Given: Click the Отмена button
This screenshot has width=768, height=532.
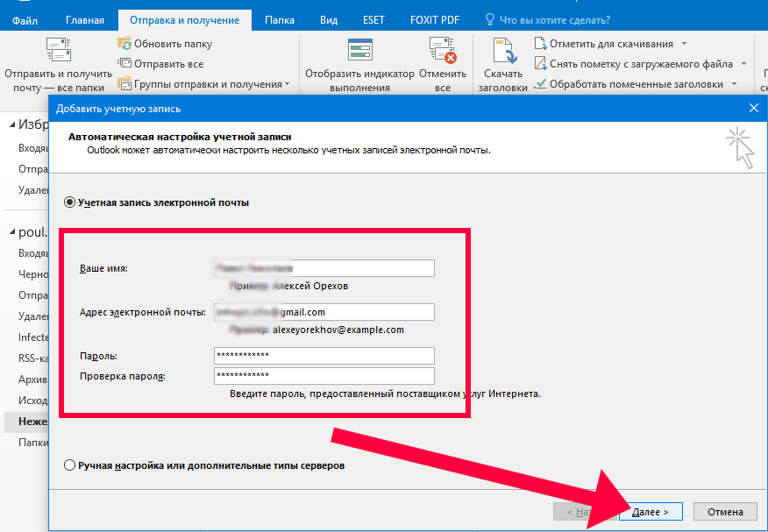Looking at the screenshot, I should tap(724, 512).
